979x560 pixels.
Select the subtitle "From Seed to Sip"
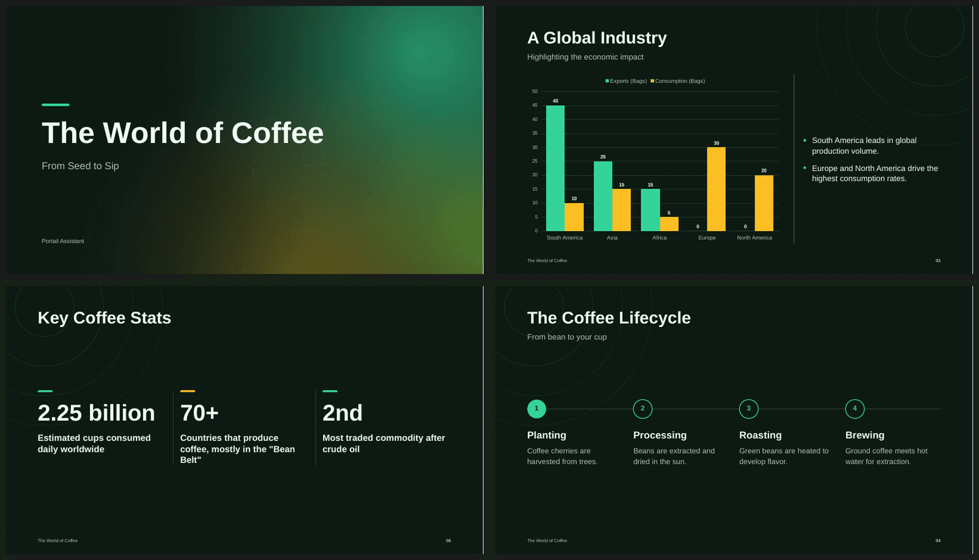80,166
